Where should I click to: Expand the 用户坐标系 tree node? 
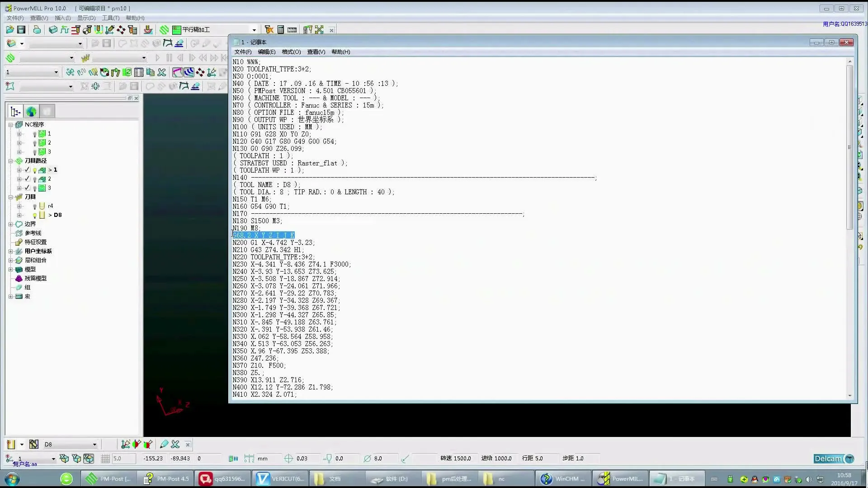tap(10, 251)
